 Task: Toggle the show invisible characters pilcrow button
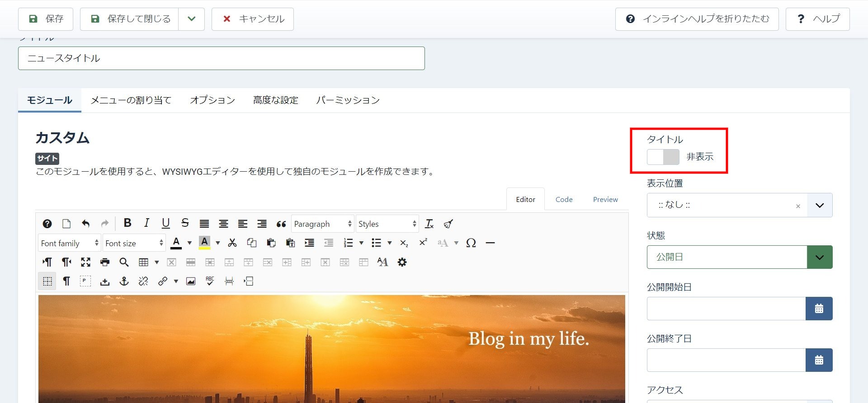coord(66,281)
